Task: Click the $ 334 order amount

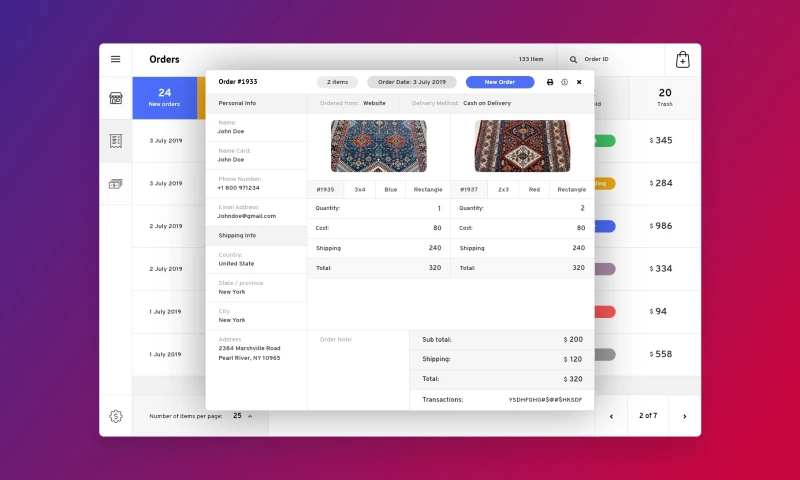Action: (x=661, y=269)
